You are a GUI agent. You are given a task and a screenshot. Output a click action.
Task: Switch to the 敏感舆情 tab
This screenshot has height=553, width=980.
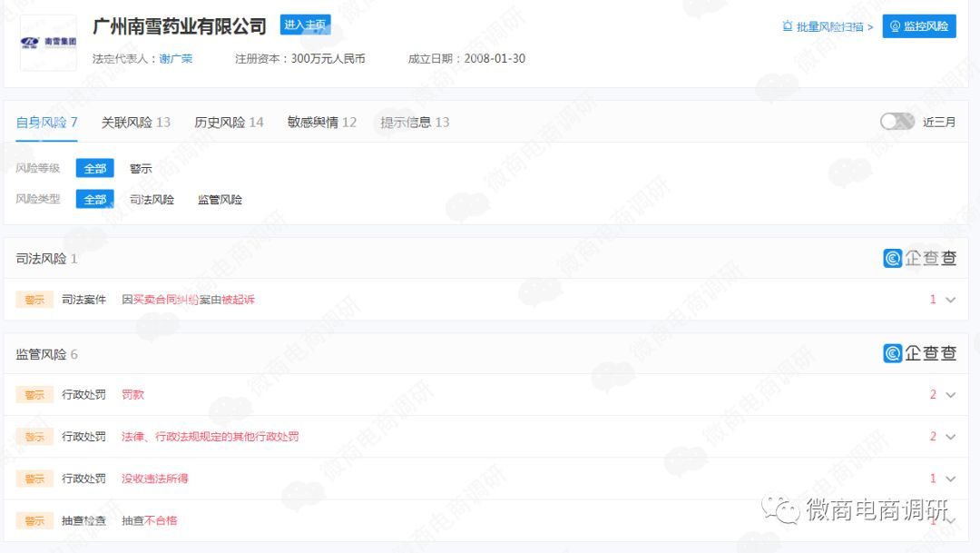tap(318, 122)
